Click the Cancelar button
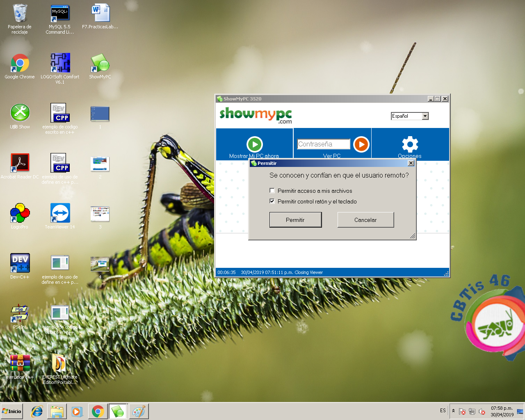This screenshot has width=525, height=420. (x=365, y=219)
